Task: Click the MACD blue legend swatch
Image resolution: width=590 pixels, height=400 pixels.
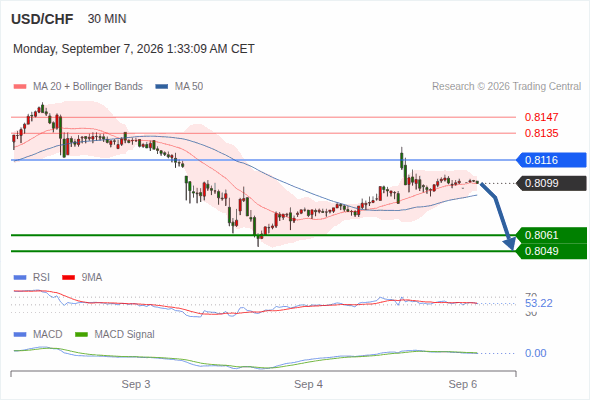Action: click(x=20, y=335)
